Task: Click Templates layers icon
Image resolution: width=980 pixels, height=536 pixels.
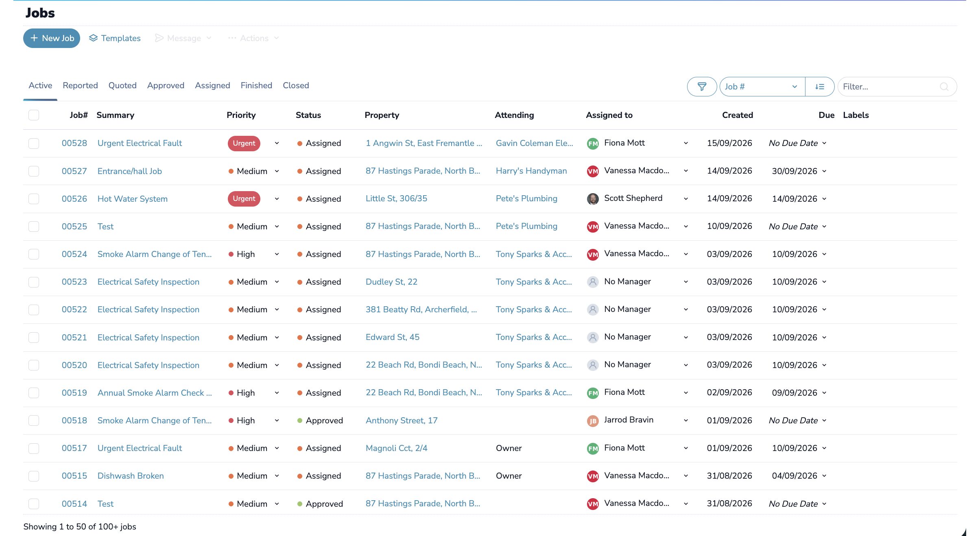Action: [93, 38]
